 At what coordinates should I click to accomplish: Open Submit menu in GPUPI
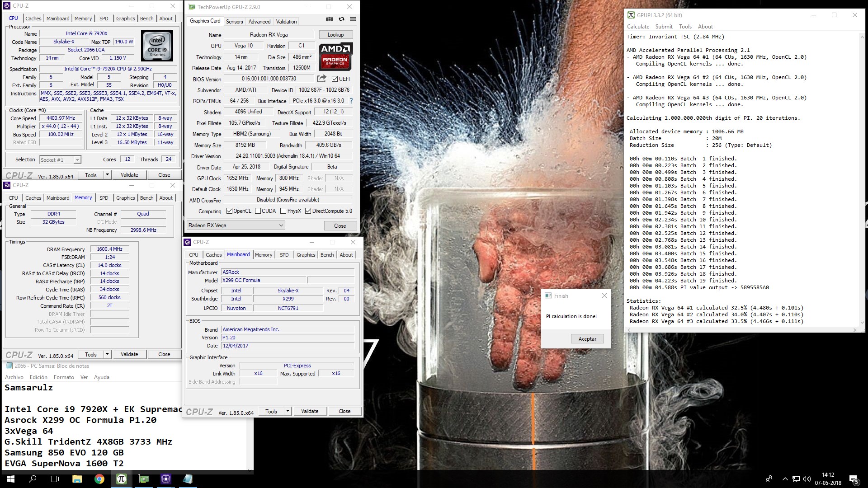[x=664, y=27]
